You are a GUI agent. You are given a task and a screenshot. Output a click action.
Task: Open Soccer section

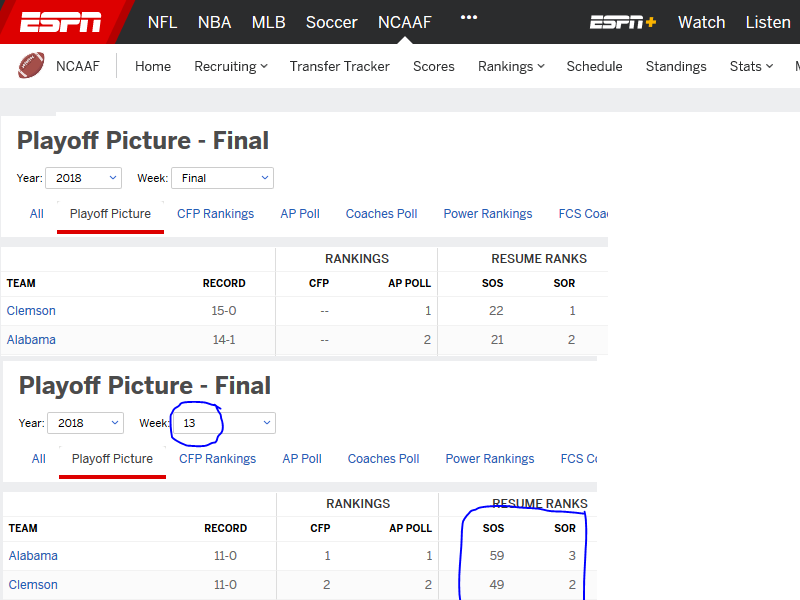coord(332,22)
